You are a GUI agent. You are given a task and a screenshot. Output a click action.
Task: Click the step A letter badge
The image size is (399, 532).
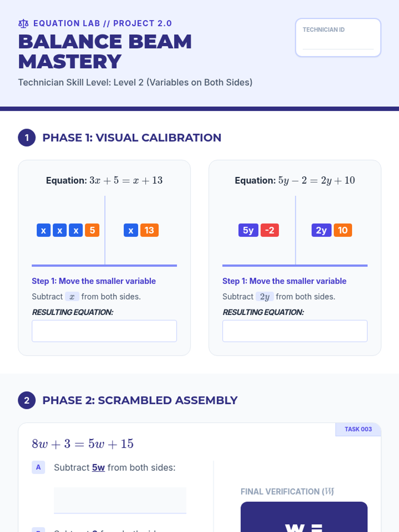coord(39,467)
